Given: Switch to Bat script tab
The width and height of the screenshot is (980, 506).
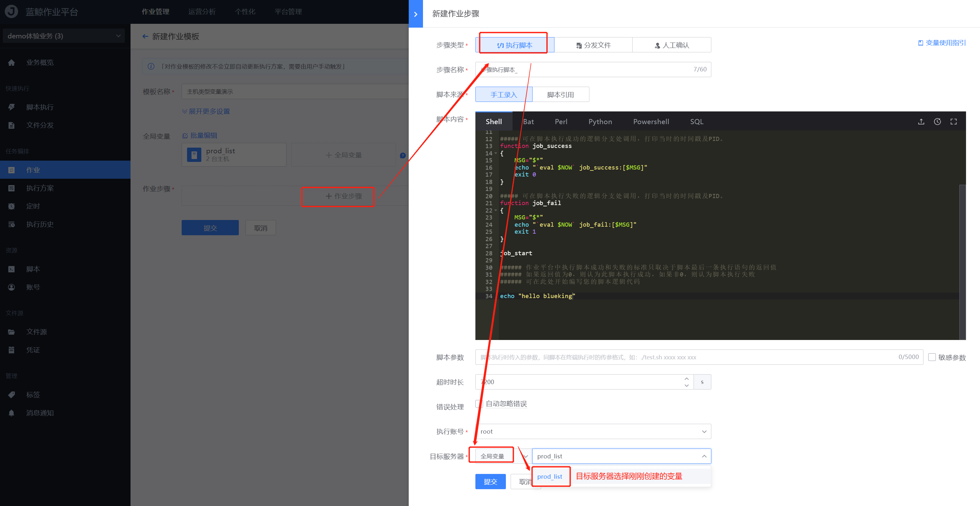Looking at the screenshot, I should coord(528,122).
